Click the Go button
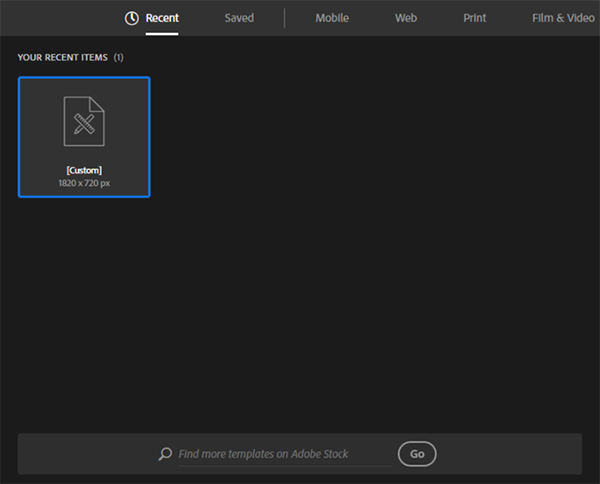The width and height of the screenshot is (600, 484). coord(417,454)
